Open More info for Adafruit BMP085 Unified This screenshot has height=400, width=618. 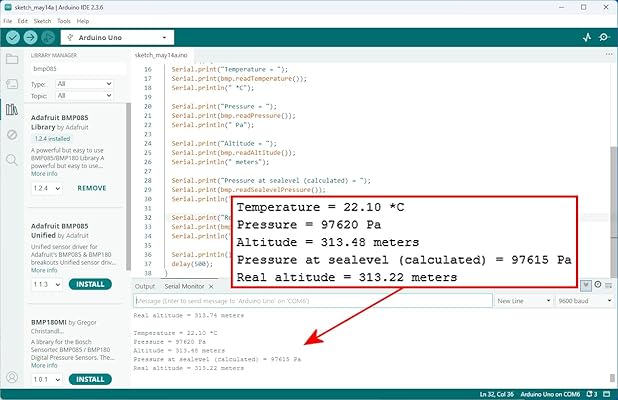pyautogui.click(x=44, y=270)
